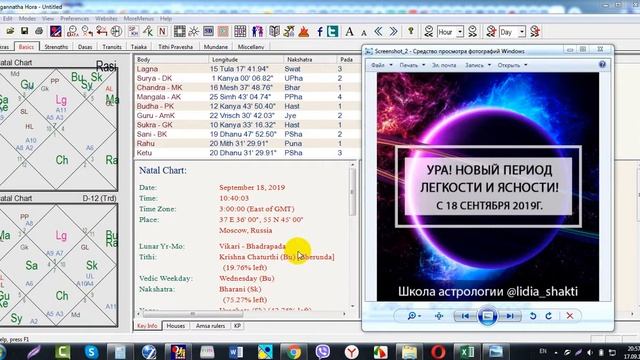Switch to the Transits tab
The image size is (640, 360).
coord(112,47)
